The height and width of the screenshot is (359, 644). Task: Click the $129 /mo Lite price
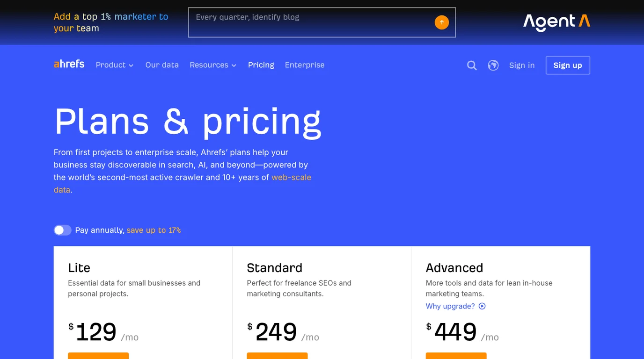103,332
